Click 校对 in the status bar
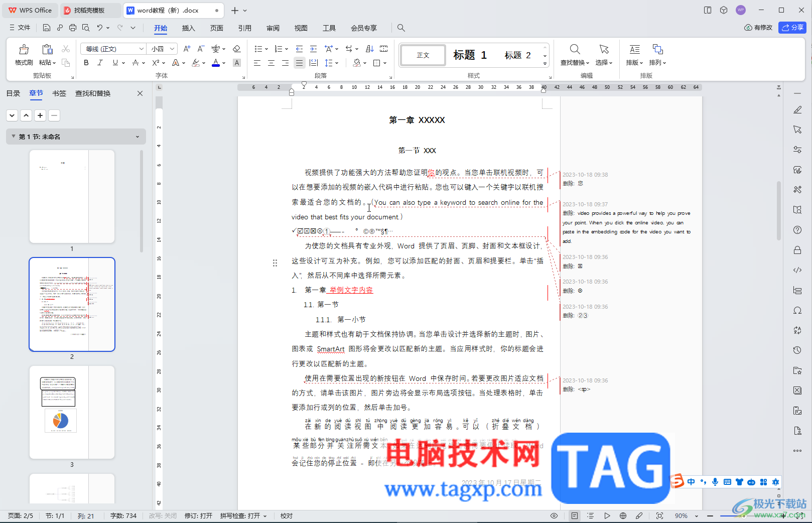This screenshot has height=523, width=812. point(287,515)
